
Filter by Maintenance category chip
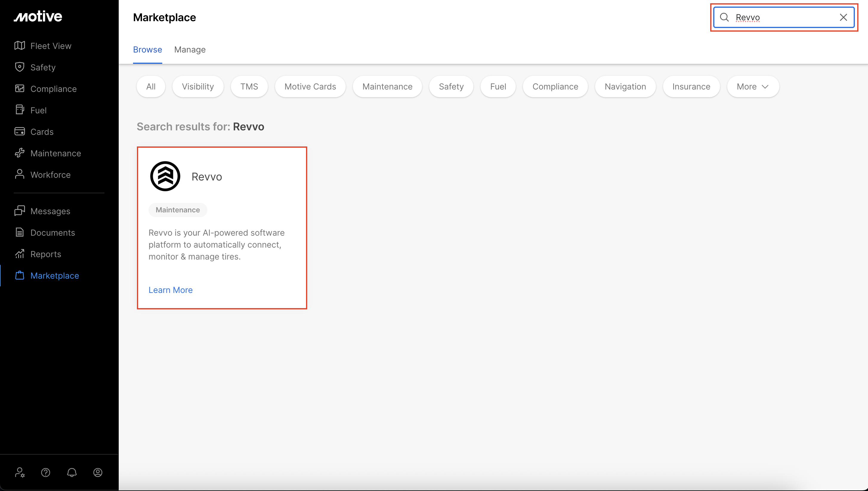(x=387, y=87)
